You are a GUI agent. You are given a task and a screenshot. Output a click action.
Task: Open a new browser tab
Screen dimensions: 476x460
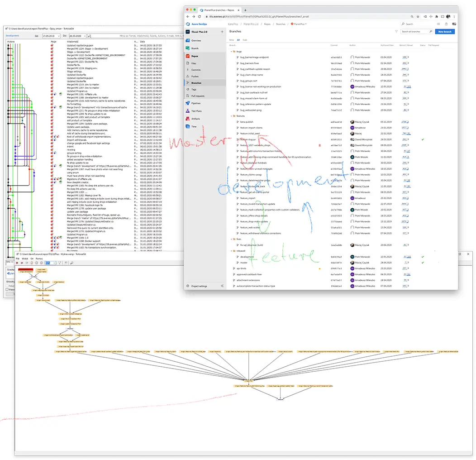click(246, 10)
